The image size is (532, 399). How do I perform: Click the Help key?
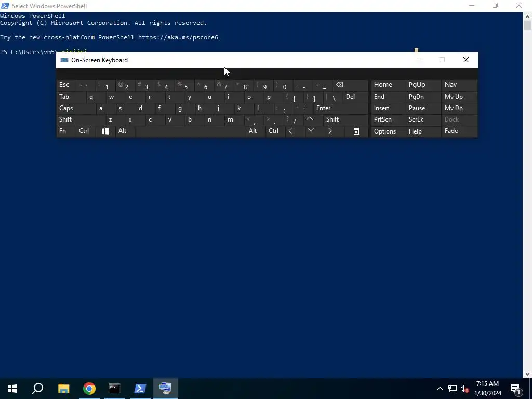tap(423, 131)
